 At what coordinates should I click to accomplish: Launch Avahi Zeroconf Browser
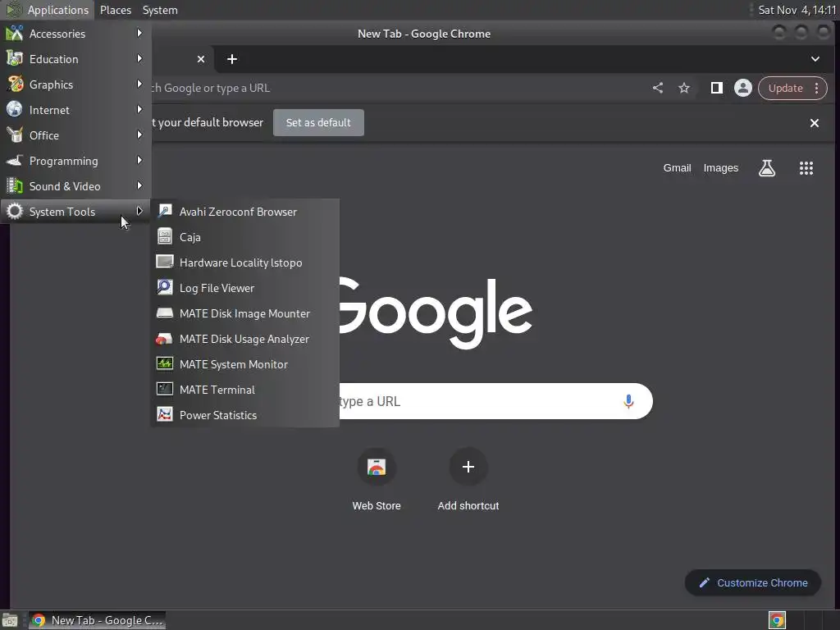click(244, 212)
